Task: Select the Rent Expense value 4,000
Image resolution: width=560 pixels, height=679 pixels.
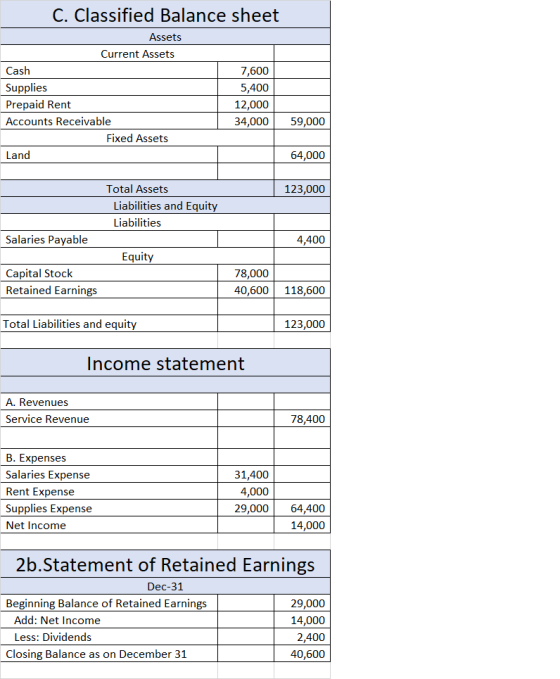Action: [x=246, y=491]
